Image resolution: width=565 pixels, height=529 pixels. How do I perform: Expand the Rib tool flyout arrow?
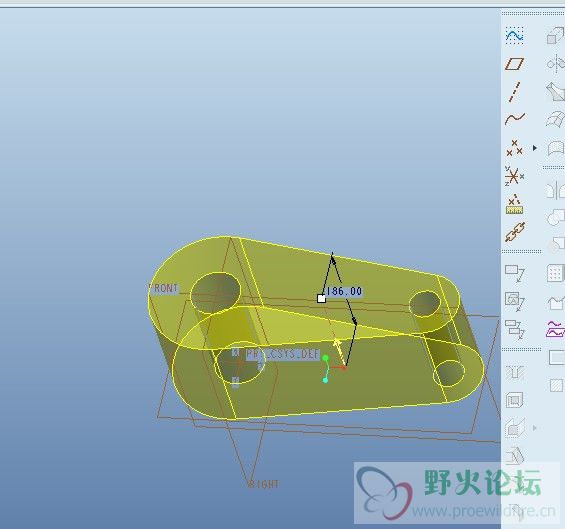point(535,428)
